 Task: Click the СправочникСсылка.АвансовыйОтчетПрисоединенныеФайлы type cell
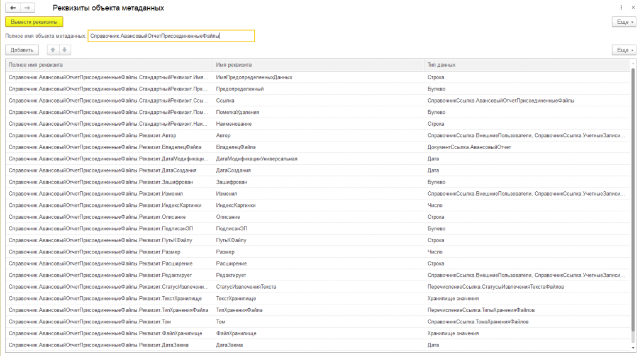[528, 101]
